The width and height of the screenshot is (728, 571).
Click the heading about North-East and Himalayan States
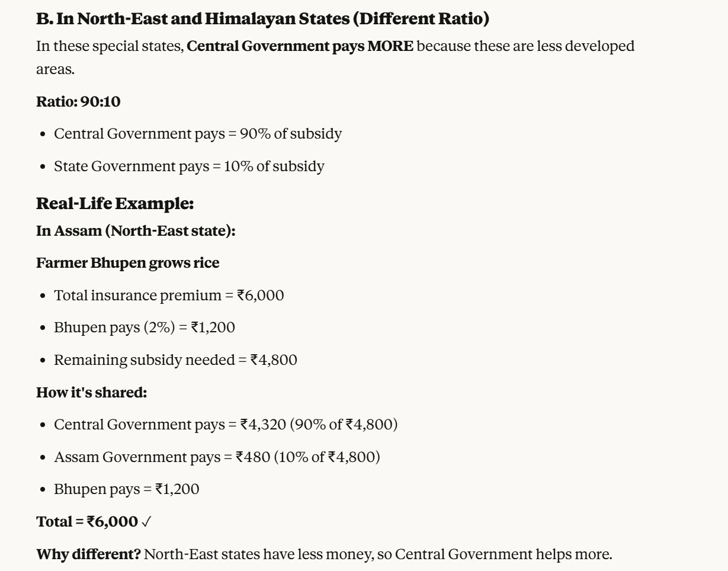pos(262,19)
